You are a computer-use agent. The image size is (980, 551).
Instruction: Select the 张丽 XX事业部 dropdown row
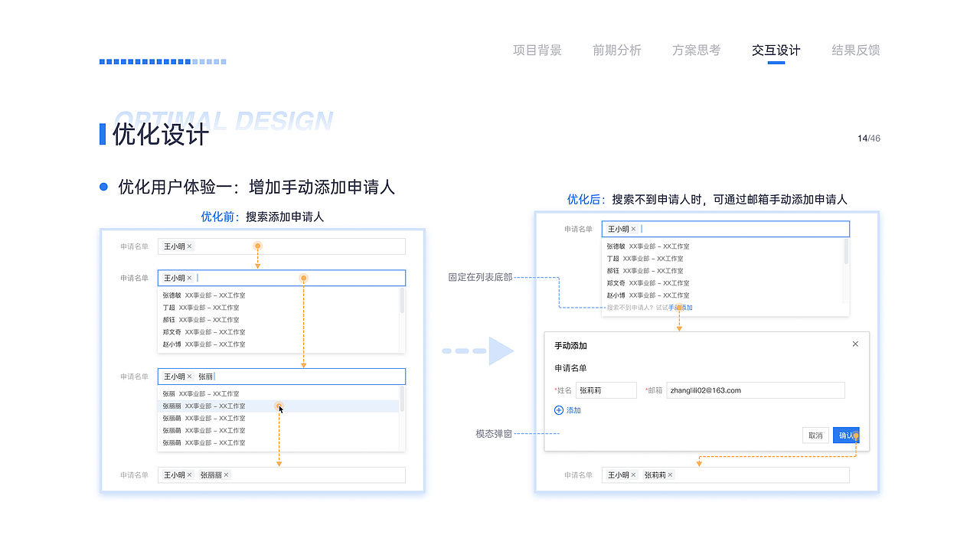coord(279,394)
